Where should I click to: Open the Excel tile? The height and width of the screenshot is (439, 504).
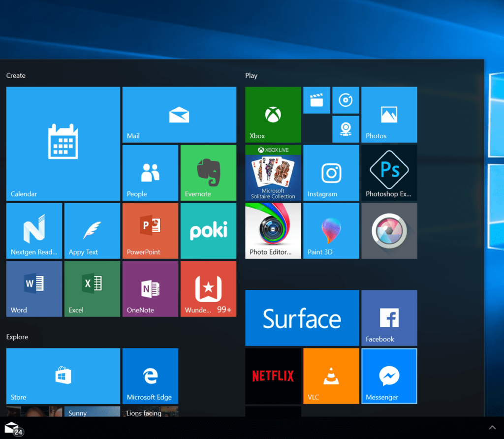click(92, 289)
